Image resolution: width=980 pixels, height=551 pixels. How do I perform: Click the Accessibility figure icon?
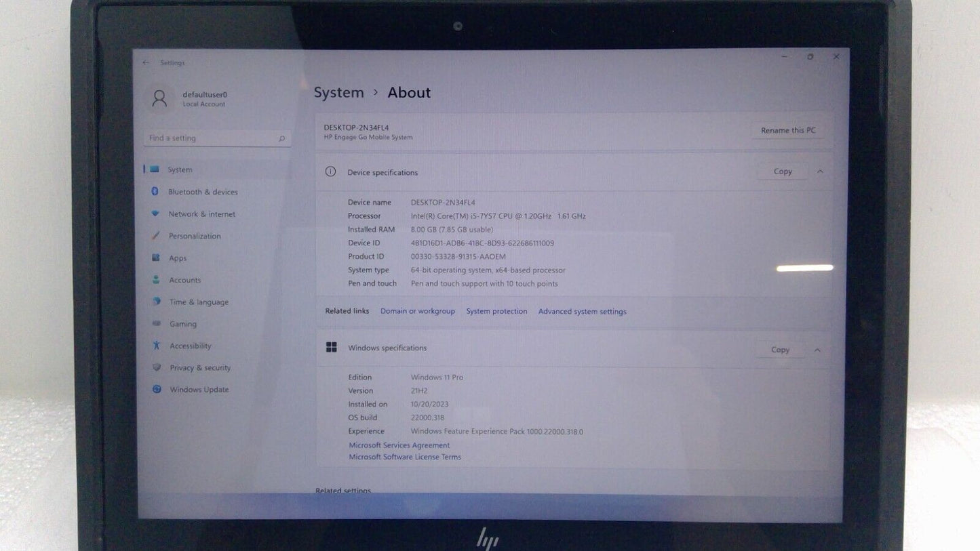(157, 346)
